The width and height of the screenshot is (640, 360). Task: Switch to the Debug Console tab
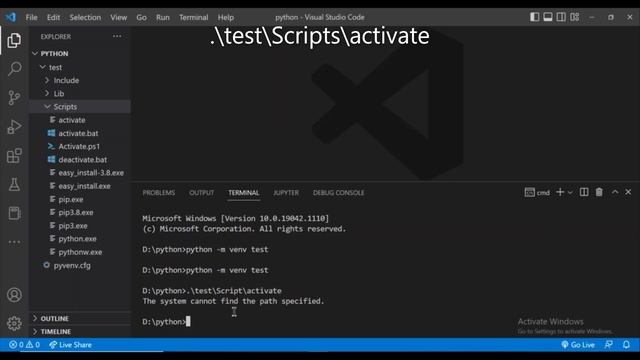(x=338, y=193)
